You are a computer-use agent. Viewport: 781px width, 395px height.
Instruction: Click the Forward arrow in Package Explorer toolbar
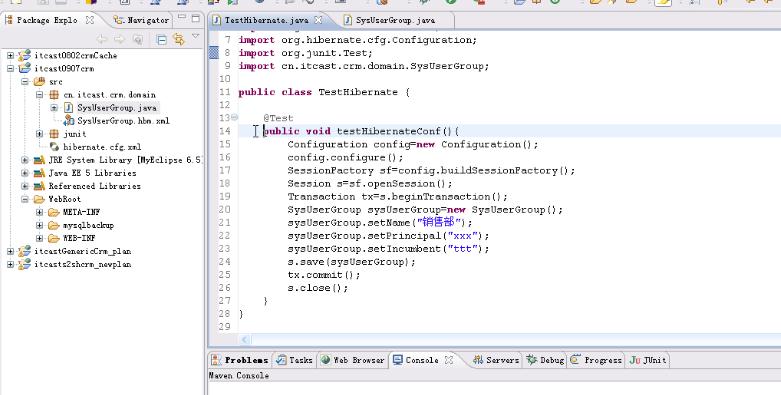point(120,39)
